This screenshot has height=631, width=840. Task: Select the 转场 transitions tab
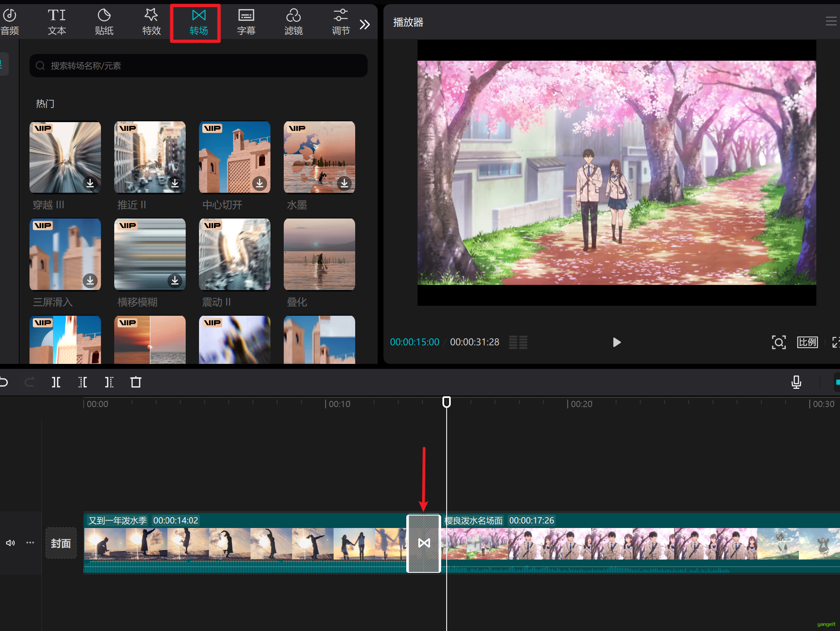point(199,22)
